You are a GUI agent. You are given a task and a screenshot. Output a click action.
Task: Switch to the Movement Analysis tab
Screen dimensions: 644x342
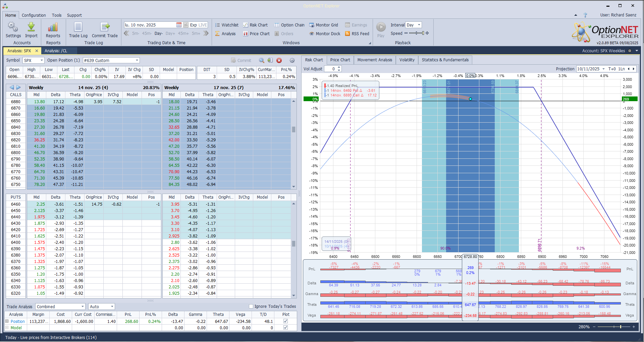point(375,60)
